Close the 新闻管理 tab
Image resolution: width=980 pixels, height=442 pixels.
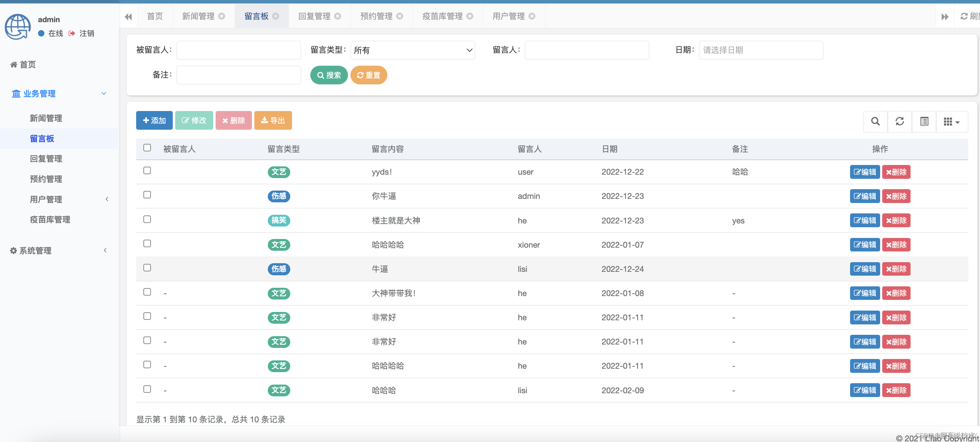(x=222, y=16)
